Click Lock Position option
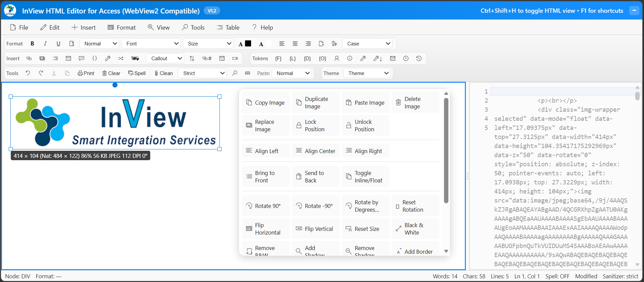Image resolution: width=644 pixels, height=282 pixels. coord(316,126)
